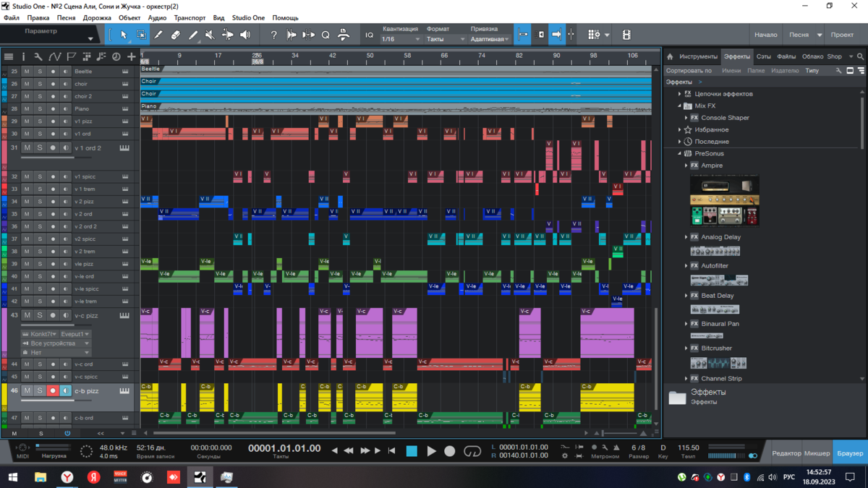Open the inspector 'i' icon
Screen dimensions: 868x488
pyautogui.click(x=23, y=56)
